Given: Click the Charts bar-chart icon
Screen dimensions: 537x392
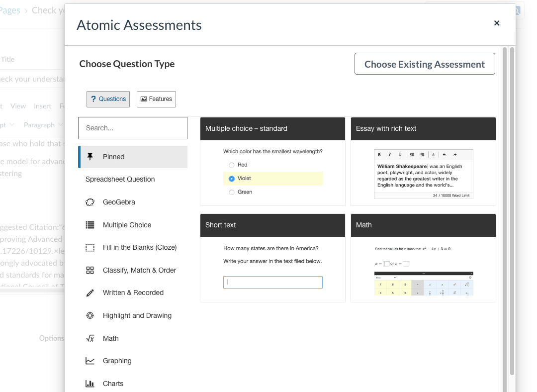Looking at the screenshot, I should pyautogui.click(x=90, y=384).
